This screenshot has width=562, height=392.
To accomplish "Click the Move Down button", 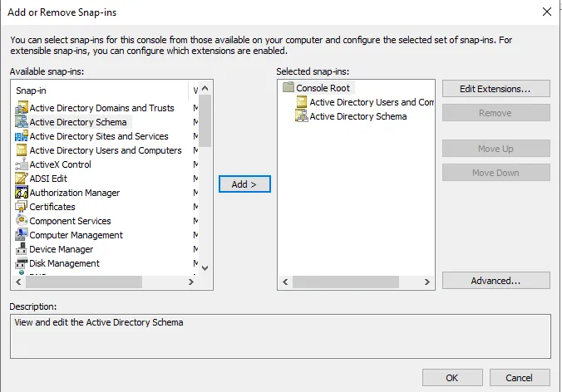I will 496,173.
